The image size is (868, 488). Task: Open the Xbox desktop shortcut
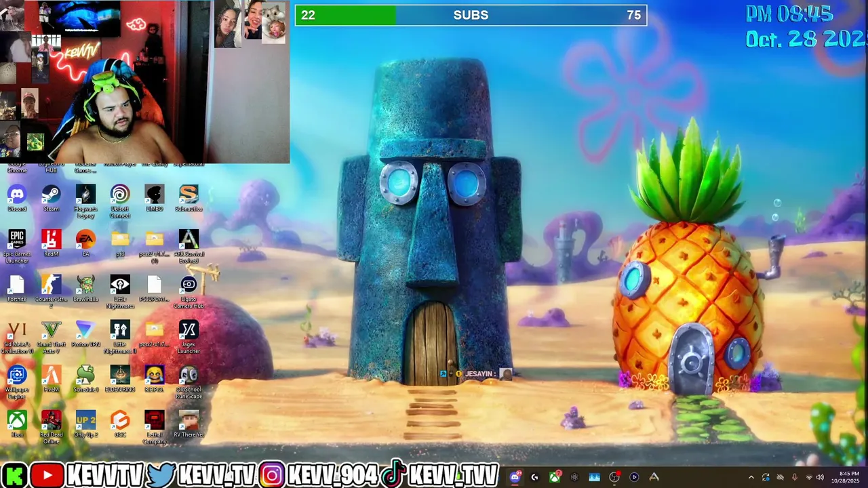[17, 425]
